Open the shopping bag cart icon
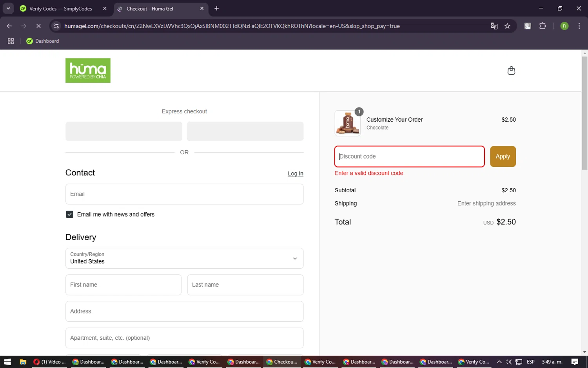The image size is (588, 368). [x=511, y=71]
